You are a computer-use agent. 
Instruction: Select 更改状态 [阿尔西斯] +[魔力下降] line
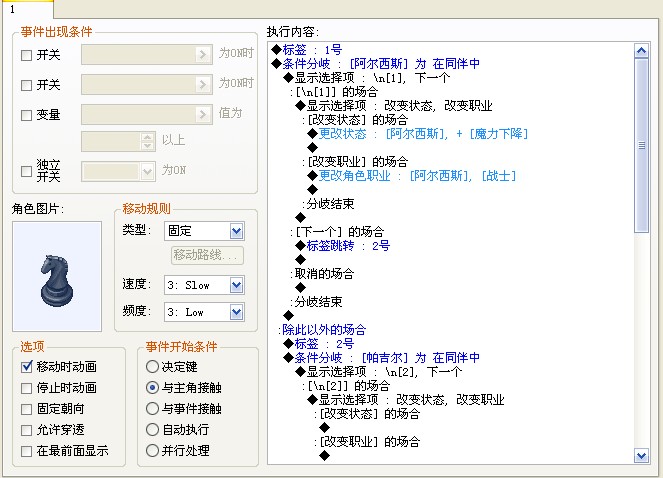(x=418, y=134)
